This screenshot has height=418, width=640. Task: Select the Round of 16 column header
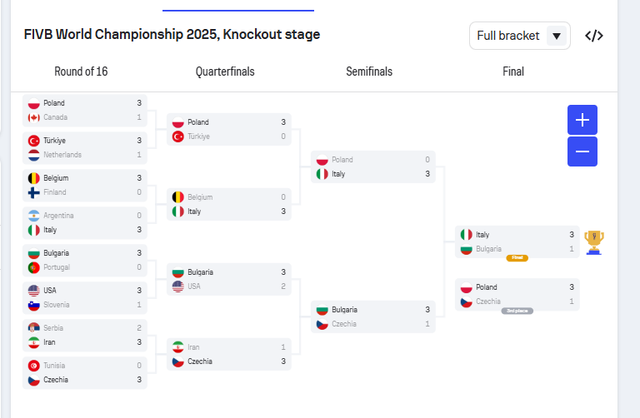(81, 71)
